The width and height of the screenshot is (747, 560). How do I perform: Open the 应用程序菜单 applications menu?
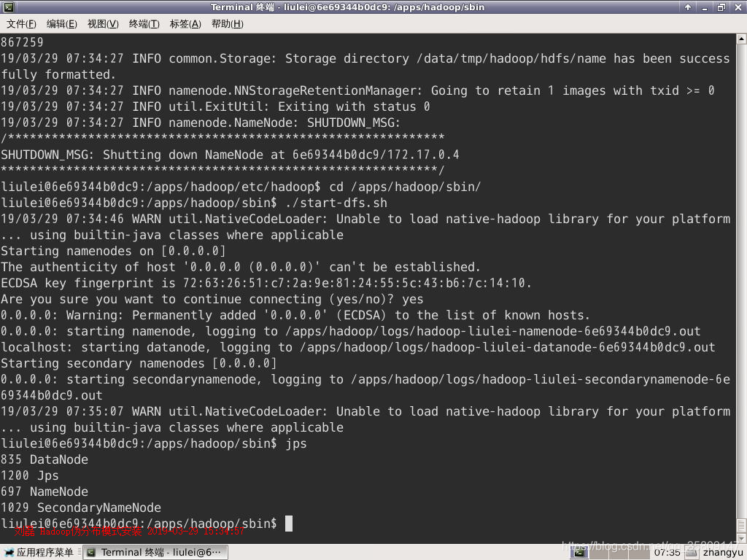[38, 553]
